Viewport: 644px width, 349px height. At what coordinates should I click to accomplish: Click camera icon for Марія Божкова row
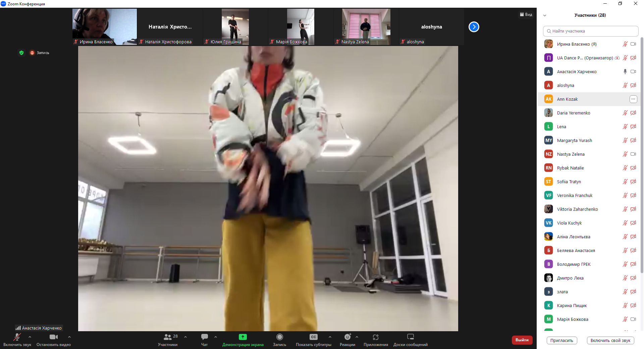click(x=633, y=319)
